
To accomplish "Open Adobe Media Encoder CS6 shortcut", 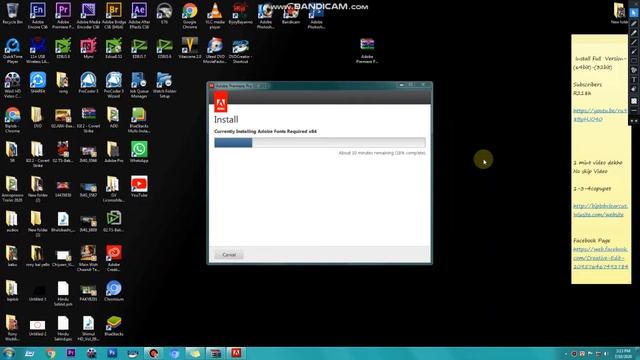I will 88,15.
